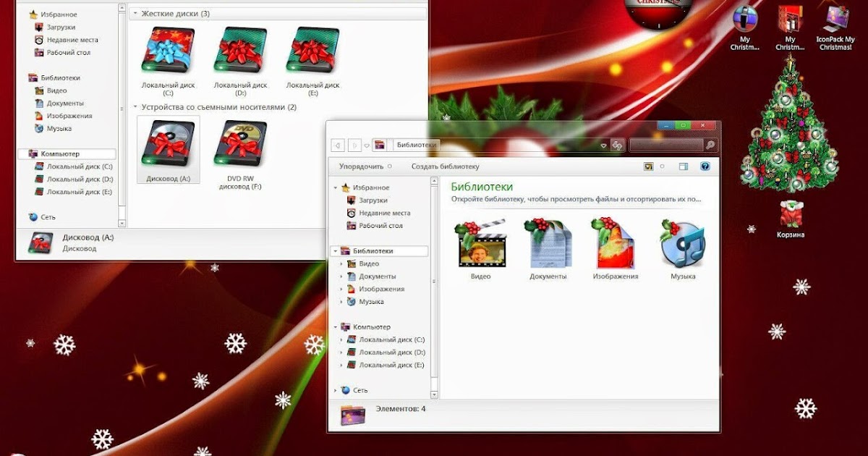Select Компьютер in Computer window sidebar
The height and width of the screenshot is (456, 868).
67,153
